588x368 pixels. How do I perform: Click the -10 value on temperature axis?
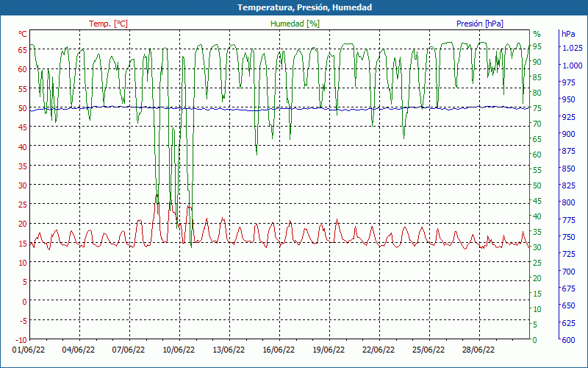coord(21,340)
